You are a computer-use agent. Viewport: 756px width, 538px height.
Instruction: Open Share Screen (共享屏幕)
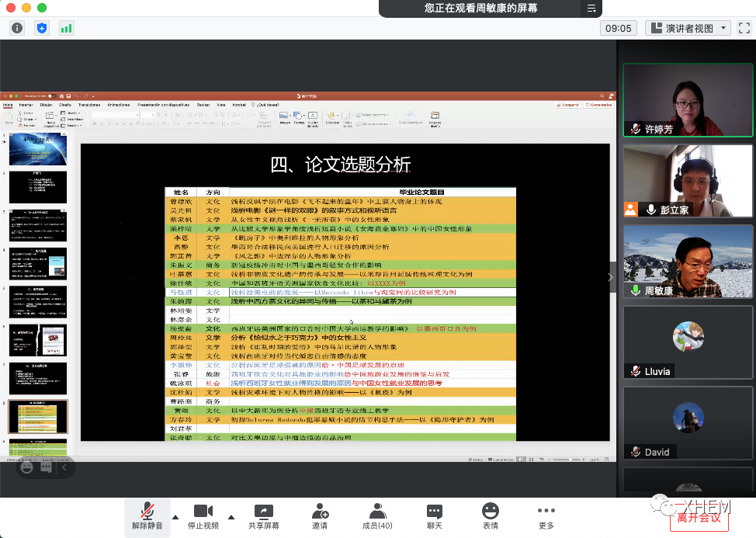coord(264,516)
